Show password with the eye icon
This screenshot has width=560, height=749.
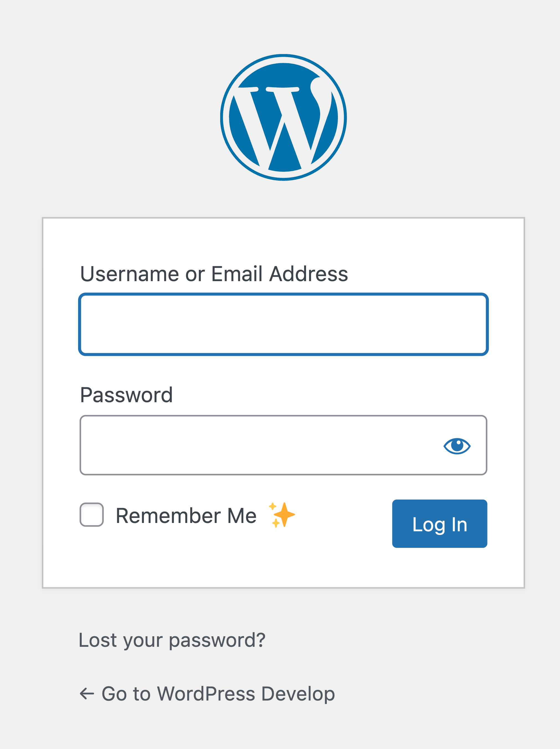click(x=457, y=446)
